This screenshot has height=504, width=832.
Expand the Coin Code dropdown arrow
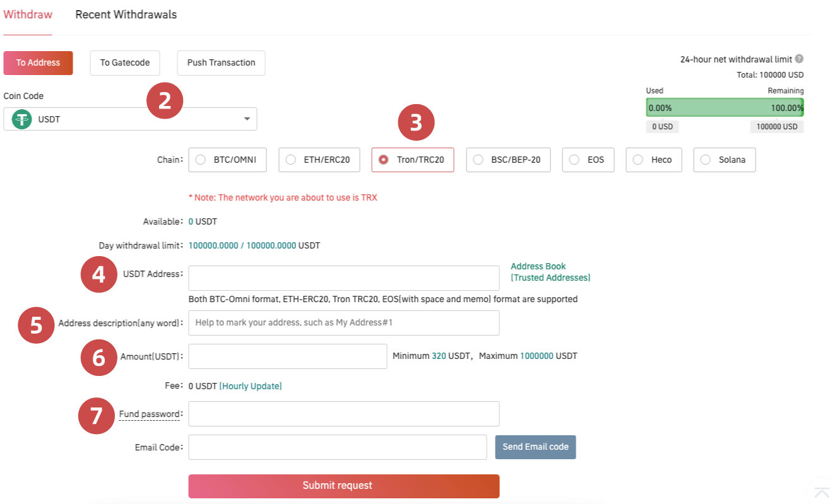tap(246, 119)
